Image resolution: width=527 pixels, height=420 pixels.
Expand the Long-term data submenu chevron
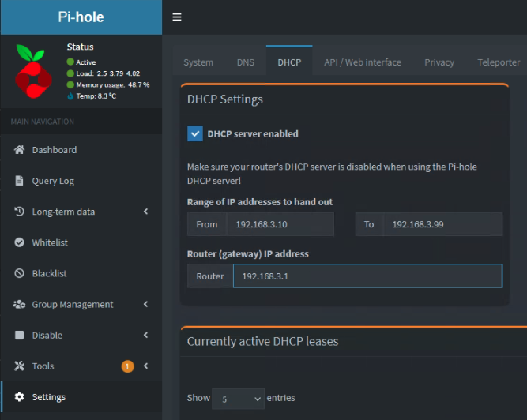[146, 211]
